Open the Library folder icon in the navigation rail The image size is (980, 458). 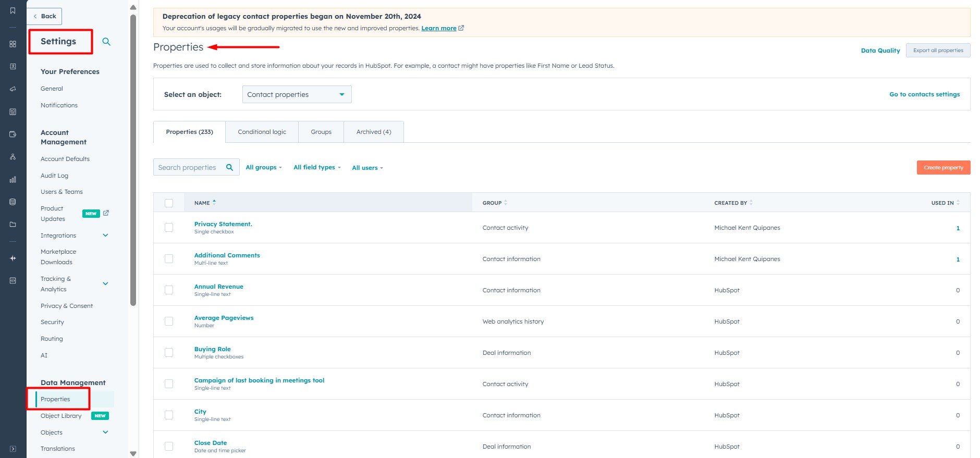[x=13, y=225]
